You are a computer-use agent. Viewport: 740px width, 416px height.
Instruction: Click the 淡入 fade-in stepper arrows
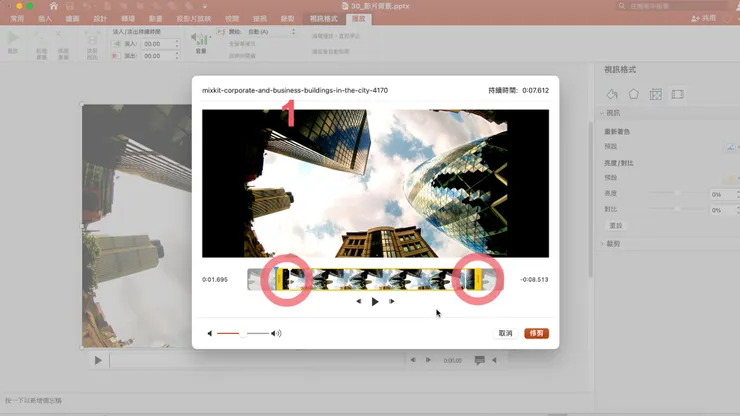coord(177,44)
